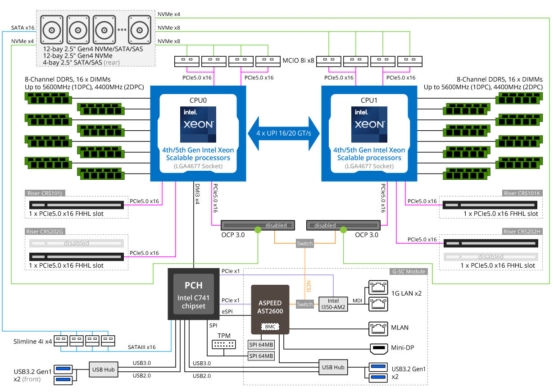Select the ASPEED AST2600 chip block
Screen dimensions: 554x392
point(270,309)
